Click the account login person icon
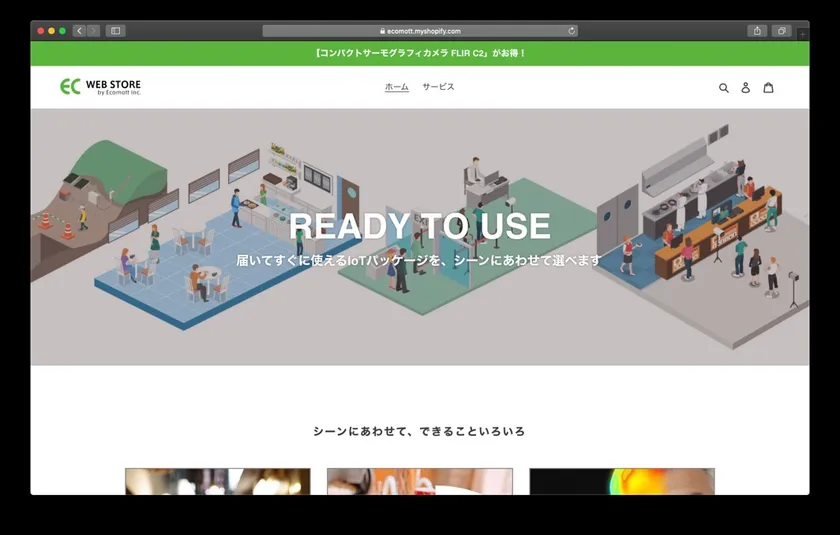The image size is (840, 535). [745, 88]
